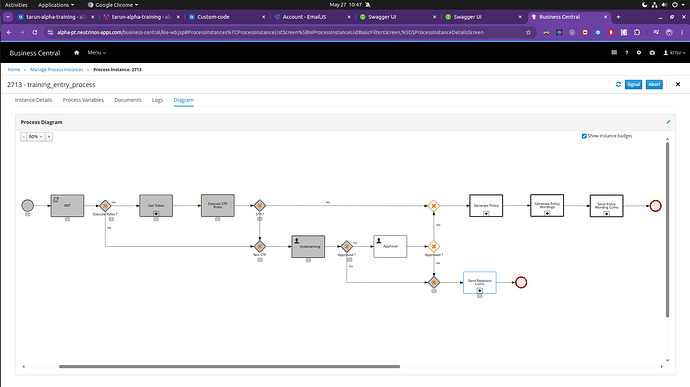Click the Signal button
Viewport: 690px width, 387px height.
click(x=633, y=85)
